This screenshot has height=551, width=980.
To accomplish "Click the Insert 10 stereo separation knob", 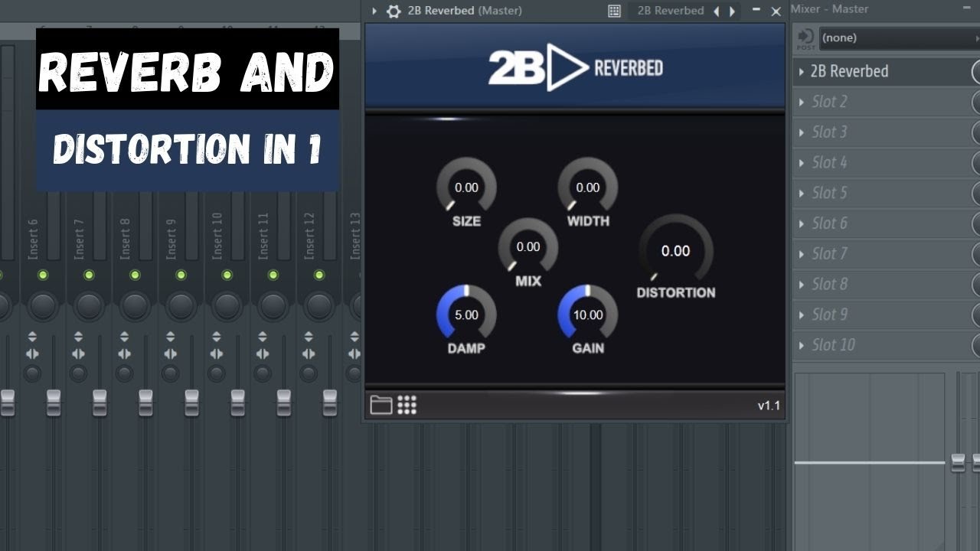I will (x=217, y=373).
